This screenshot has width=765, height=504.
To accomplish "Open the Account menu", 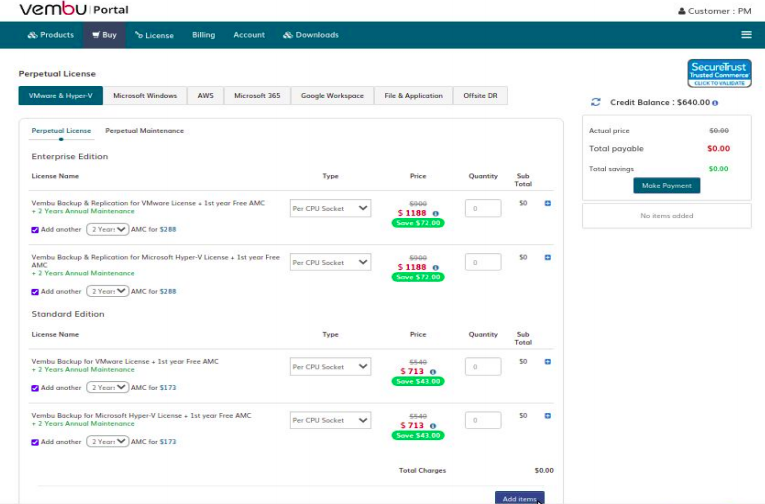I will coord(249,35).
